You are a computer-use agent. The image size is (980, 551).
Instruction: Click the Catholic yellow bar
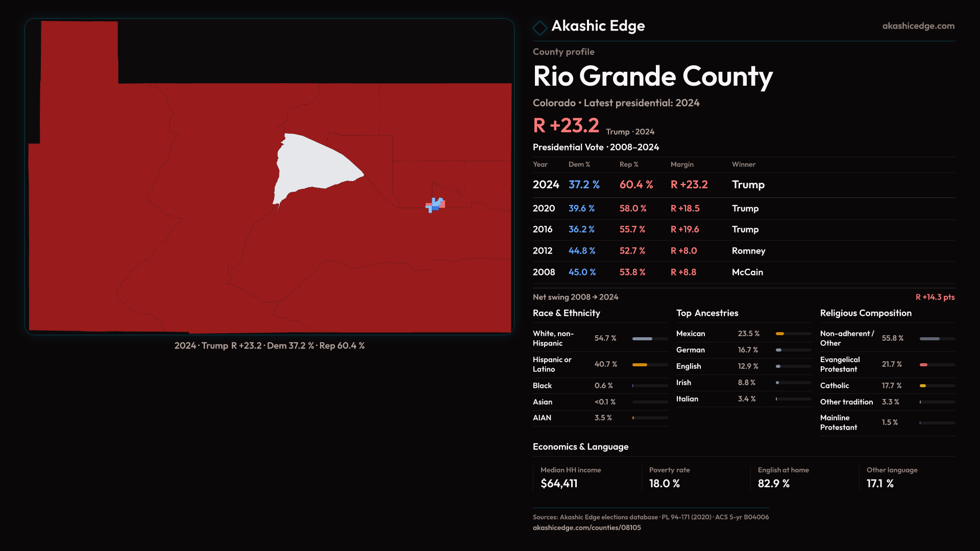(x=923, y=386)
